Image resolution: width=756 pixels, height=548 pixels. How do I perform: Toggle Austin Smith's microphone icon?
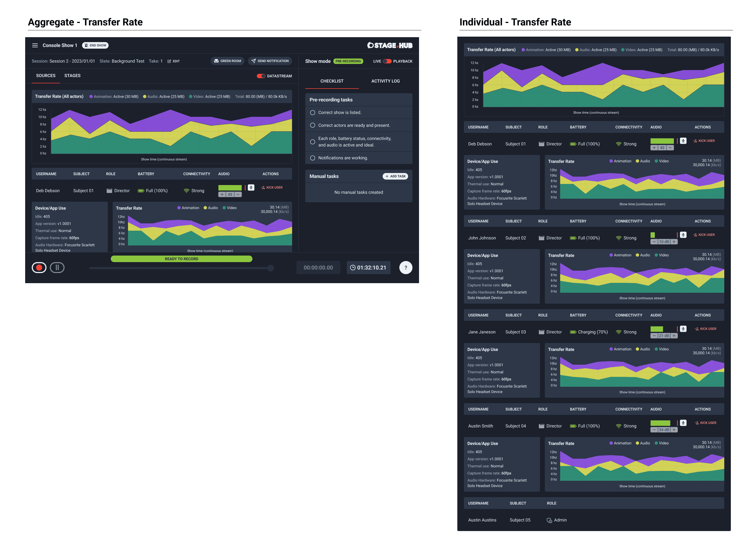pos(683,423)
